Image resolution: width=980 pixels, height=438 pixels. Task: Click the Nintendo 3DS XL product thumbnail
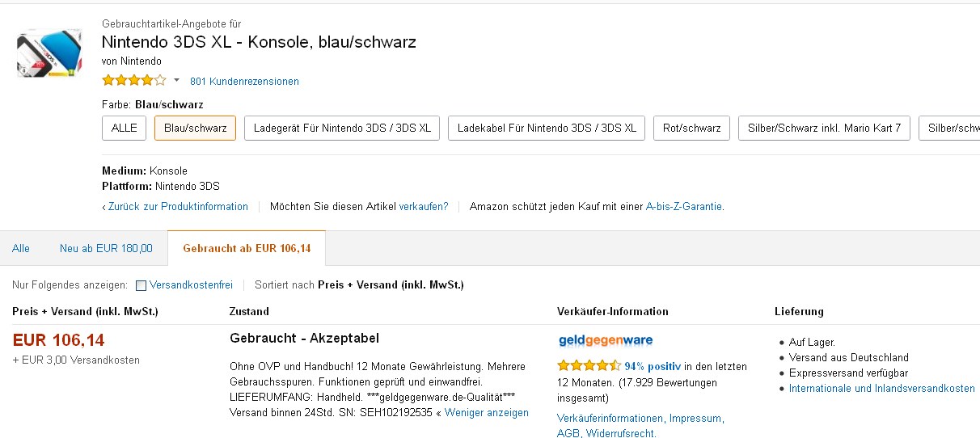(49, 53)
